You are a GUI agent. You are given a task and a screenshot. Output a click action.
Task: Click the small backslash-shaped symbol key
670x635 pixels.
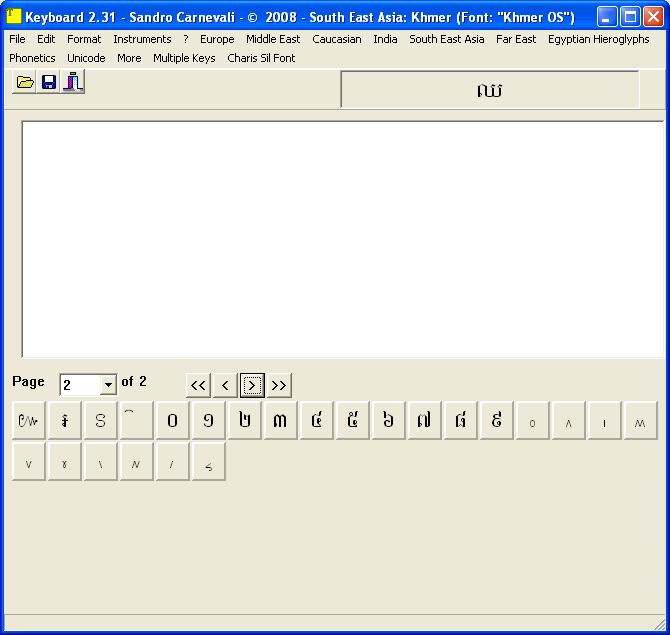tap(100, 462)
